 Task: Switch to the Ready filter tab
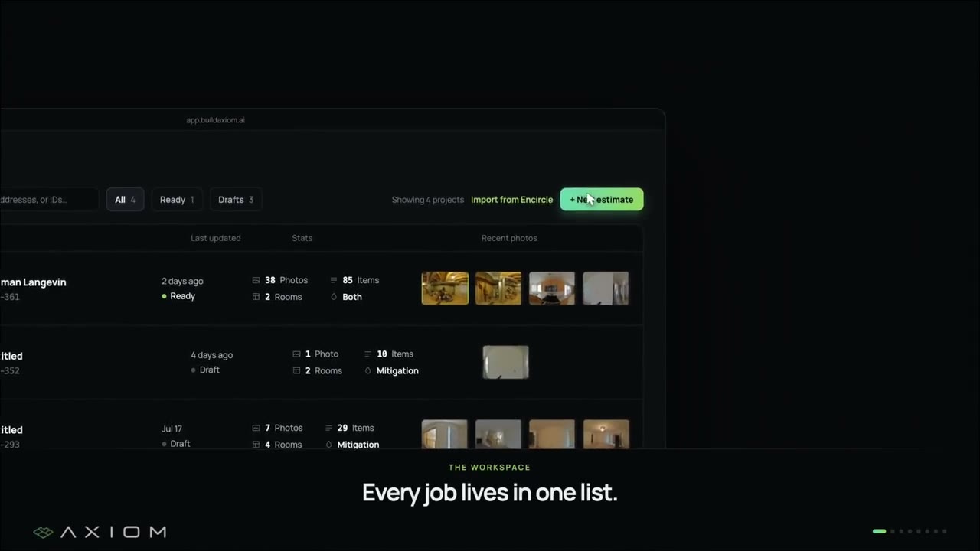click(177, 200)
